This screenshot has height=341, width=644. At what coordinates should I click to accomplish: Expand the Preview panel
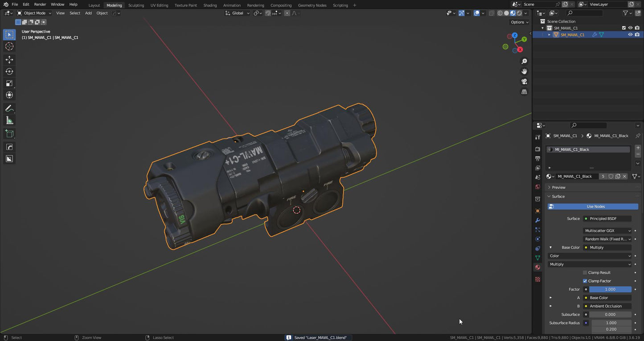click(x=558, y=188)
